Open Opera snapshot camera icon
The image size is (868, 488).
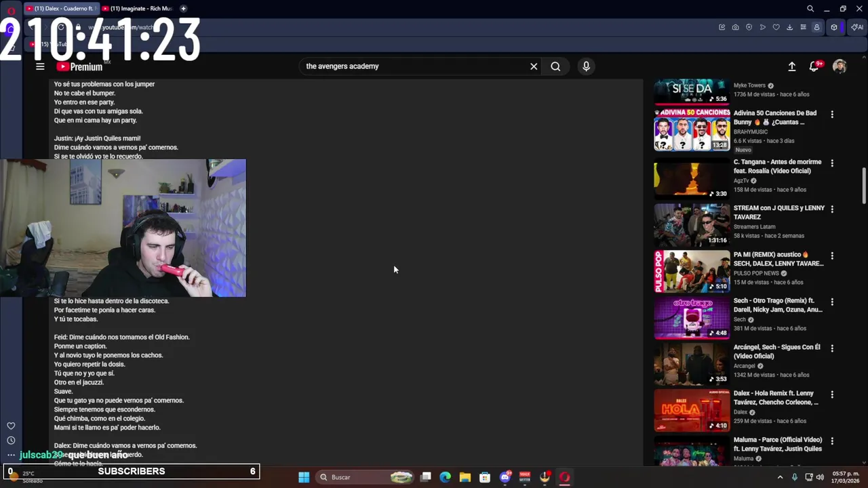pos(735,27)
